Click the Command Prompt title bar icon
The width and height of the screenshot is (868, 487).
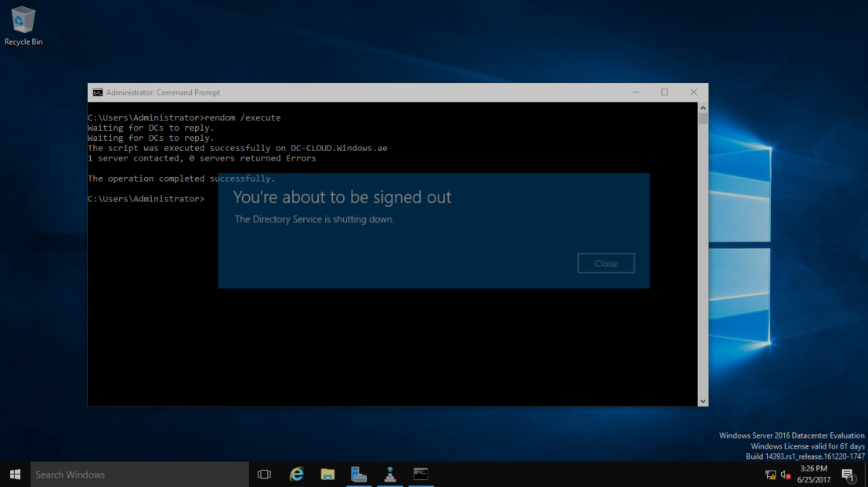[x=97, y=92]
